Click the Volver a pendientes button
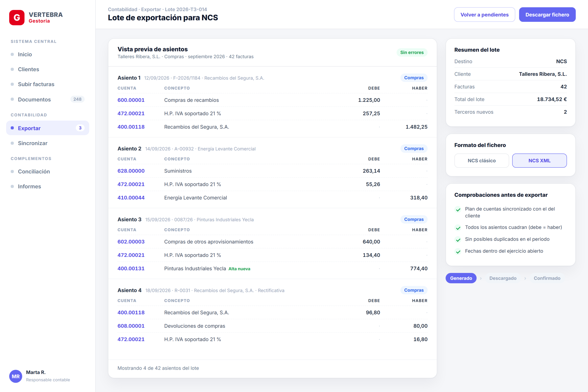The width and height of the screenshot is (588, 392). point(484,14)
